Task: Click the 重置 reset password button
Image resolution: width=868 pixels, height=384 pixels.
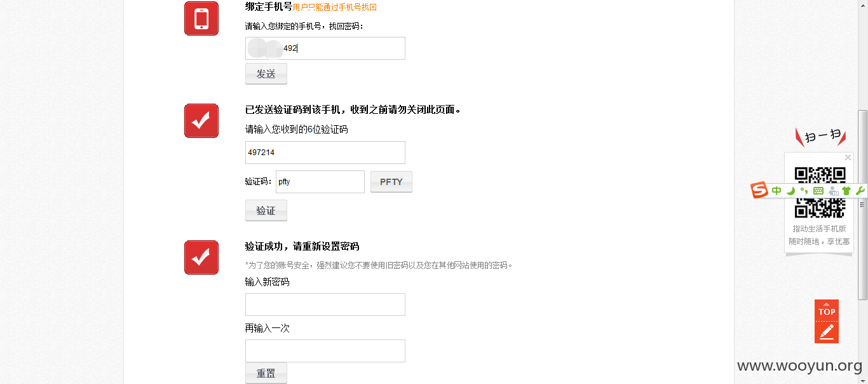Action: tap(266, 373)
